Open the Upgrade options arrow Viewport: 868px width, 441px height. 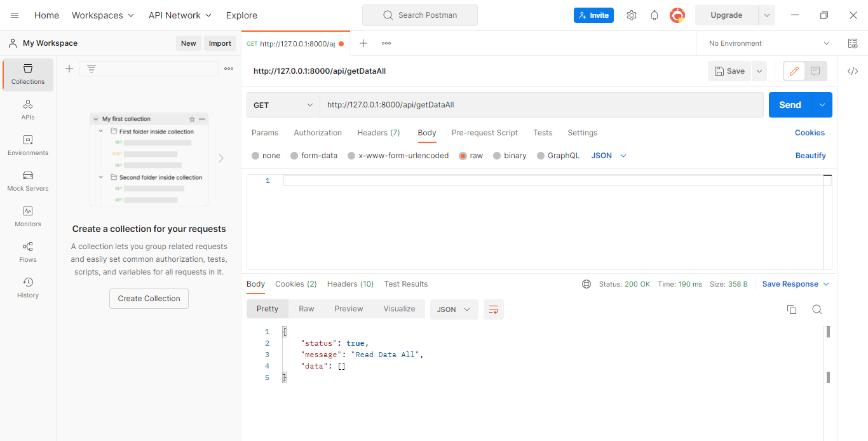(766, 15)
